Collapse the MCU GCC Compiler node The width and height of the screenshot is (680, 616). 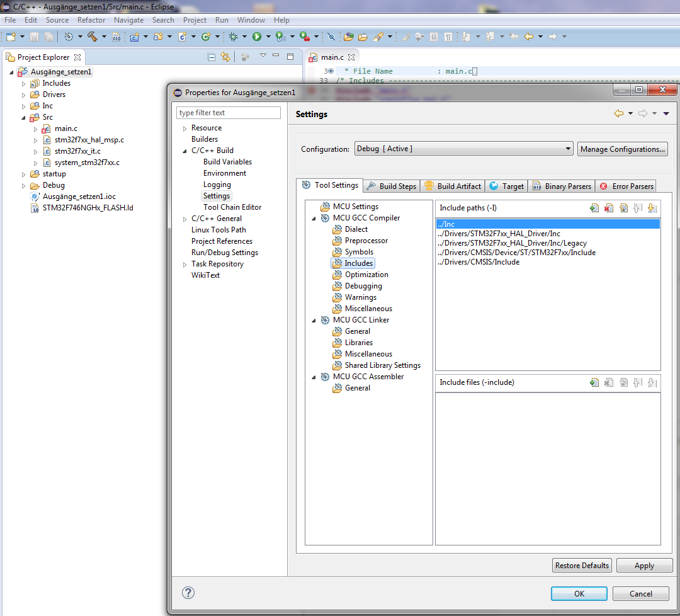point(314,218)
